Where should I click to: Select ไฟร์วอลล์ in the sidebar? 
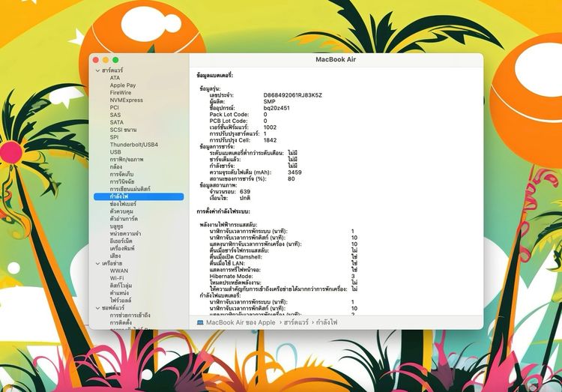pos(121,301)
